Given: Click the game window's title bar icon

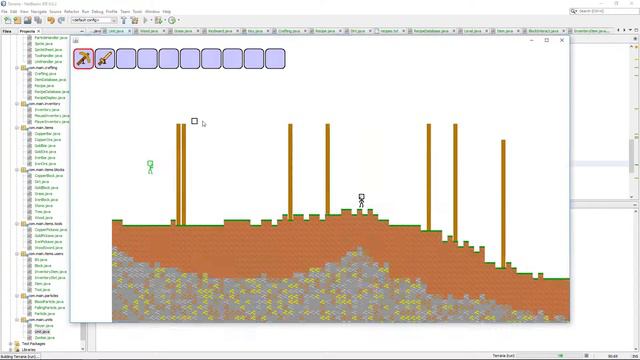Looking at the screenshot, I should 76,40.
